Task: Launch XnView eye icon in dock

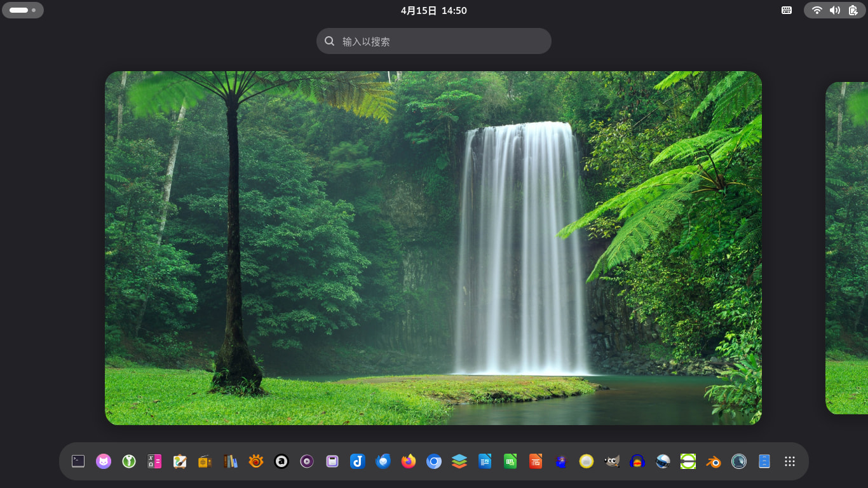Action: [x=256, y=461]
